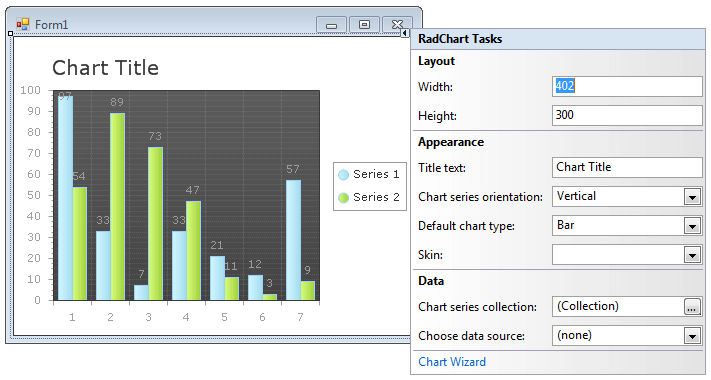
Task: Click the Height input field
Action: pyautogui.click(x=627, y=115)
